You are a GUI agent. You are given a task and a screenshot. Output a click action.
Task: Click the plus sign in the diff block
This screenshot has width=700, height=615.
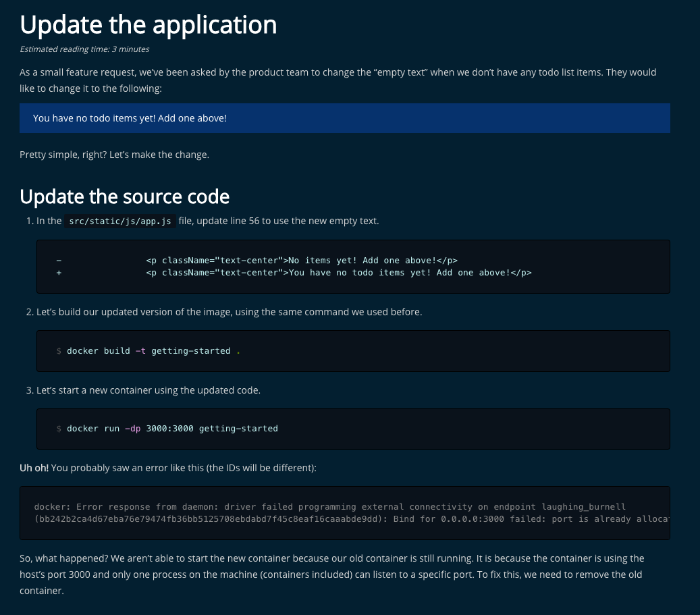(x=59, y=273)
